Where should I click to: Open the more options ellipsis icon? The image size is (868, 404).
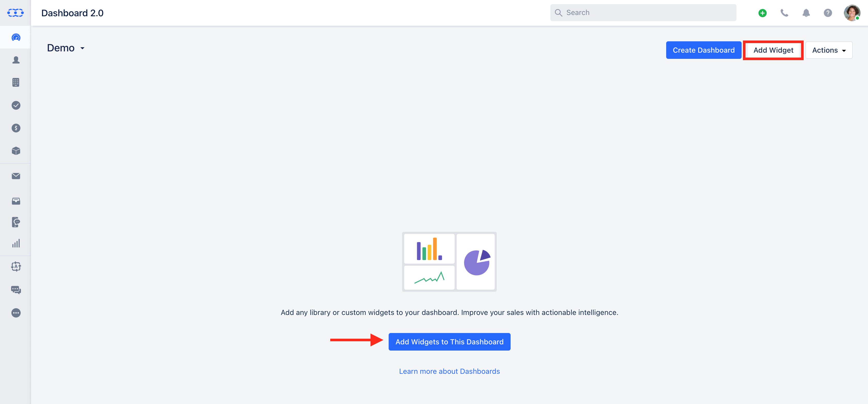(16, 313)
